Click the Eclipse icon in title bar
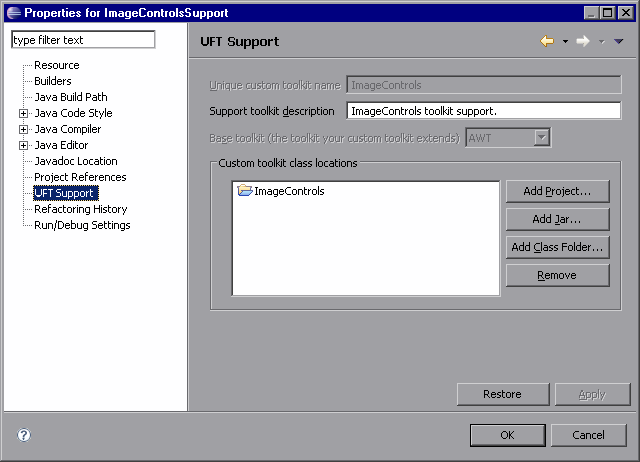Screen dimensions: 640x462 click(x=13, y=13)
